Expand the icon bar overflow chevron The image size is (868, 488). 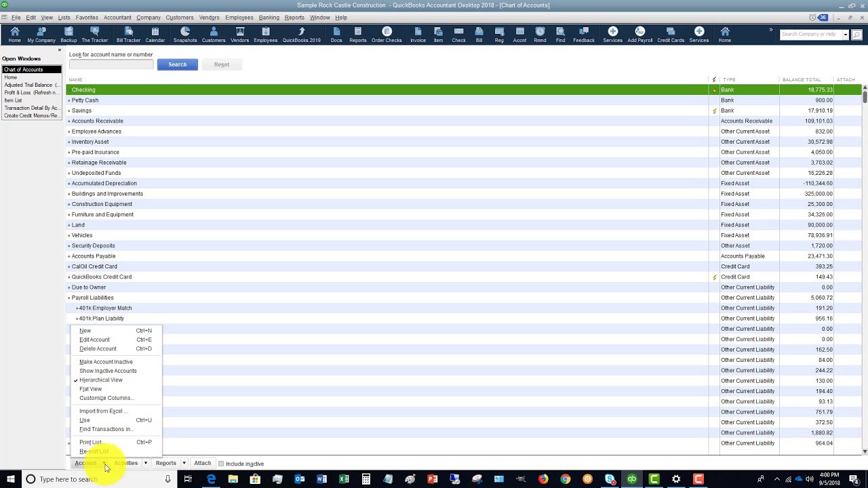click(x=770, y=30)
